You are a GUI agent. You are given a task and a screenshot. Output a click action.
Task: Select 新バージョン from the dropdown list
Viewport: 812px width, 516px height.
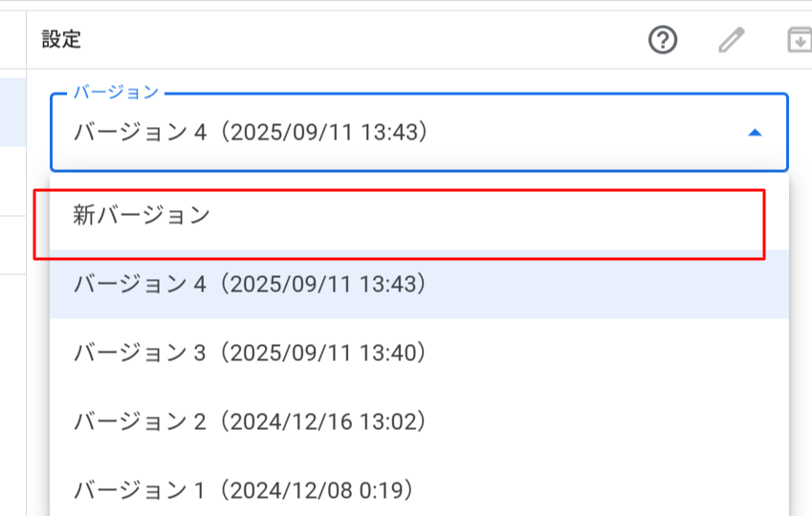click(x=142, y=216)
